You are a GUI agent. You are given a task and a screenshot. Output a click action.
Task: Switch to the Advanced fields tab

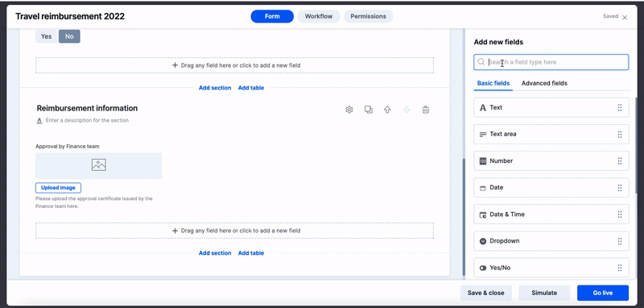pyautogui.click(x=544, y=83)
